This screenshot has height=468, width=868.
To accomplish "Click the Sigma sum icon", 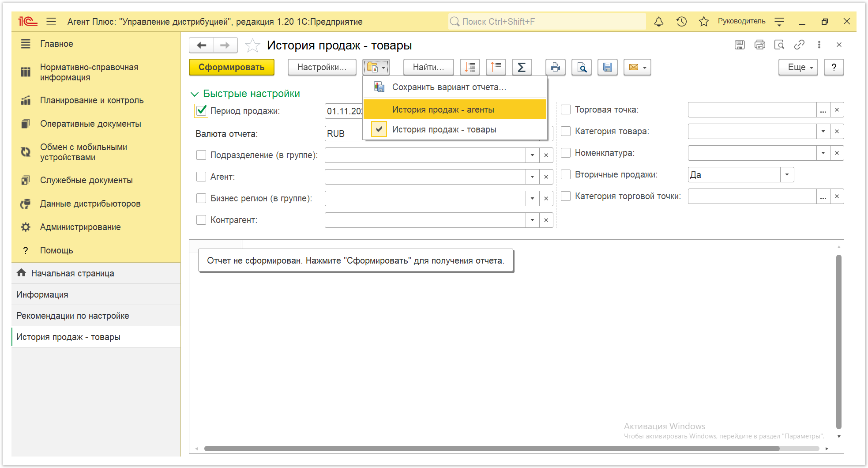I will click(x=522, y=67).
